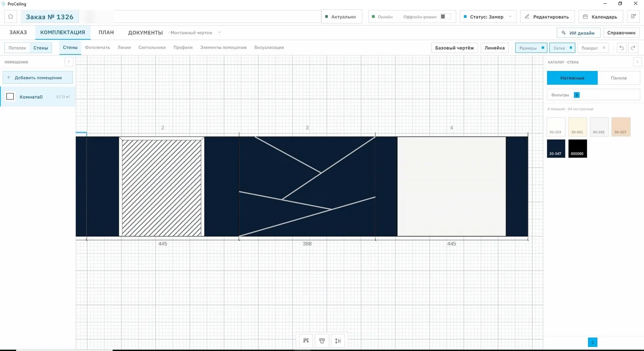Switch to Потолок mode

coord(17,48)
